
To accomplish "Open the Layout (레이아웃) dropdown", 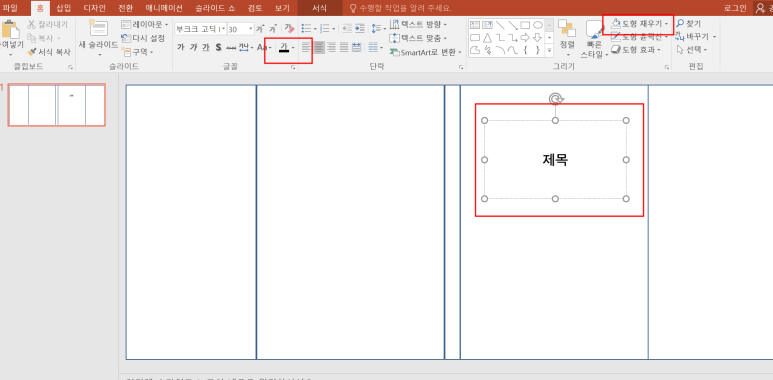I will coord(144,24).
